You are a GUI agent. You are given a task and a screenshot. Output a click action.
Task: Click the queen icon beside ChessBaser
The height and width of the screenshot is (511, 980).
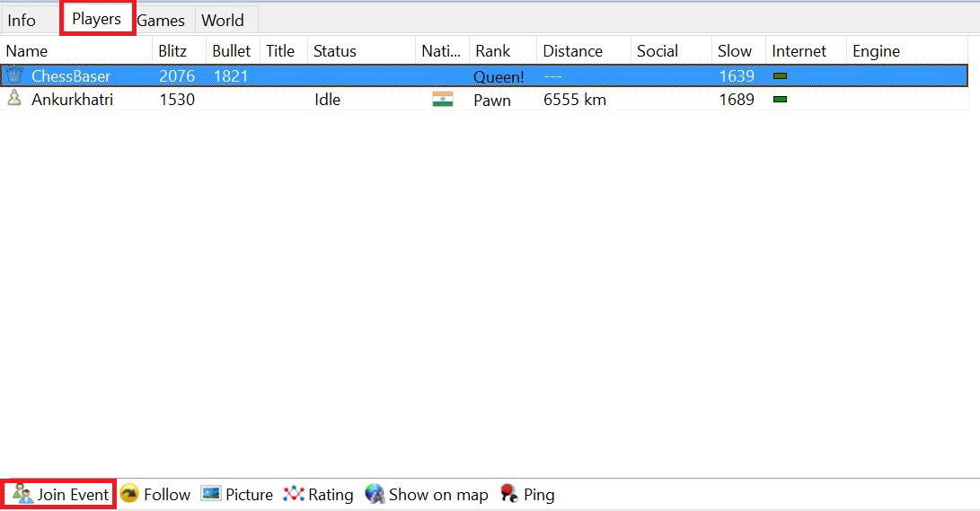pyautogui.click(x=14, y=76)
